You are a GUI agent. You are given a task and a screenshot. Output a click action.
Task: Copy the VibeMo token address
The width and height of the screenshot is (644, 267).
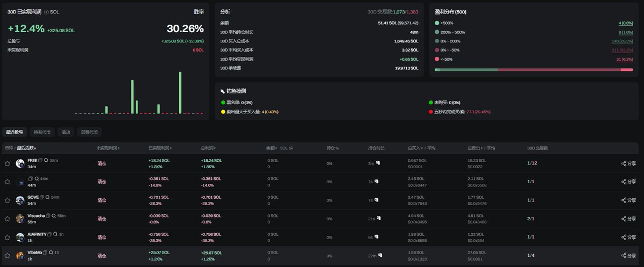click(x=45, y=252)
